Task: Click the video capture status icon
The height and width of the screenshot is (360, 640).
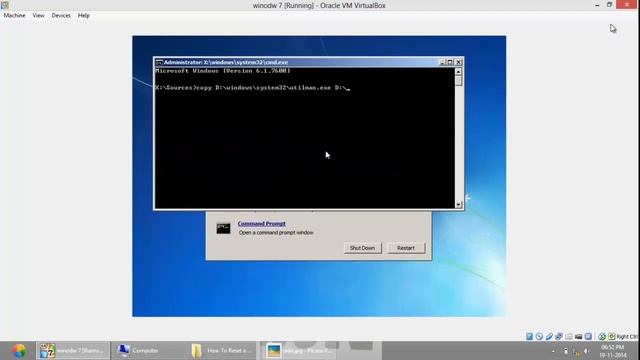Action: point(578,336)
